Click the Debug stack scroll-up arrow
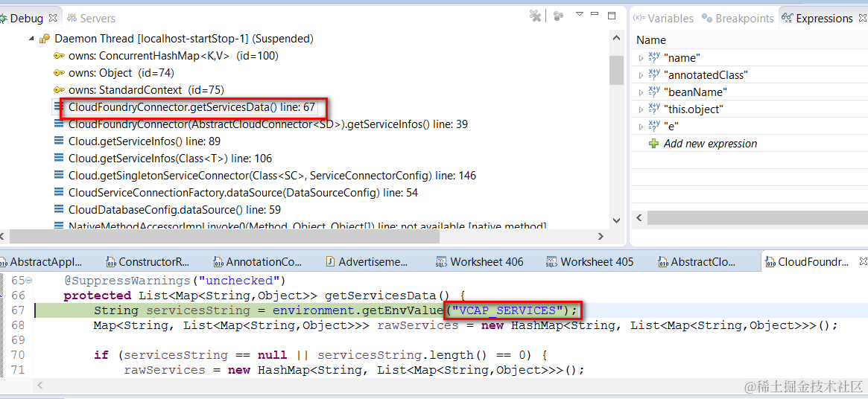 click(616, 39)
